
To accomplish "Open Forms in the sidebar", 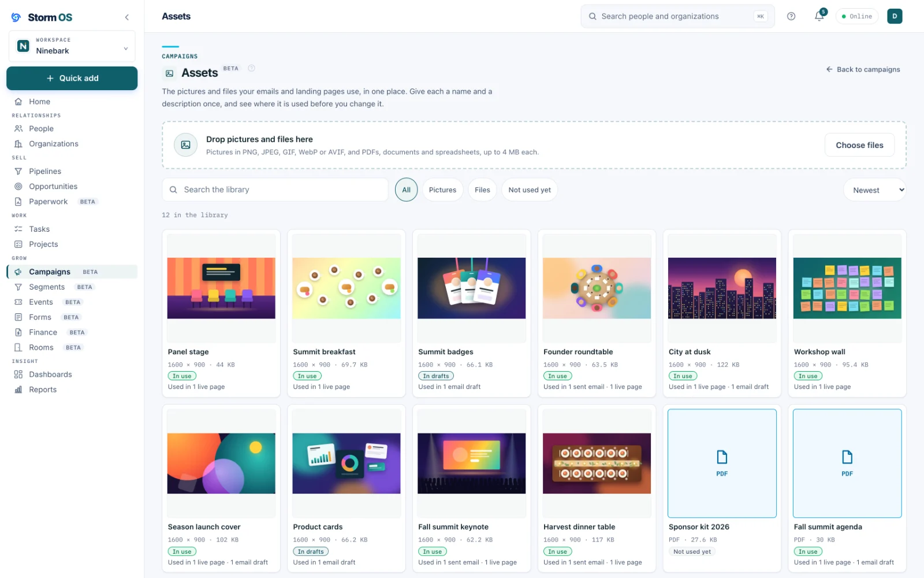I will 72,317.
